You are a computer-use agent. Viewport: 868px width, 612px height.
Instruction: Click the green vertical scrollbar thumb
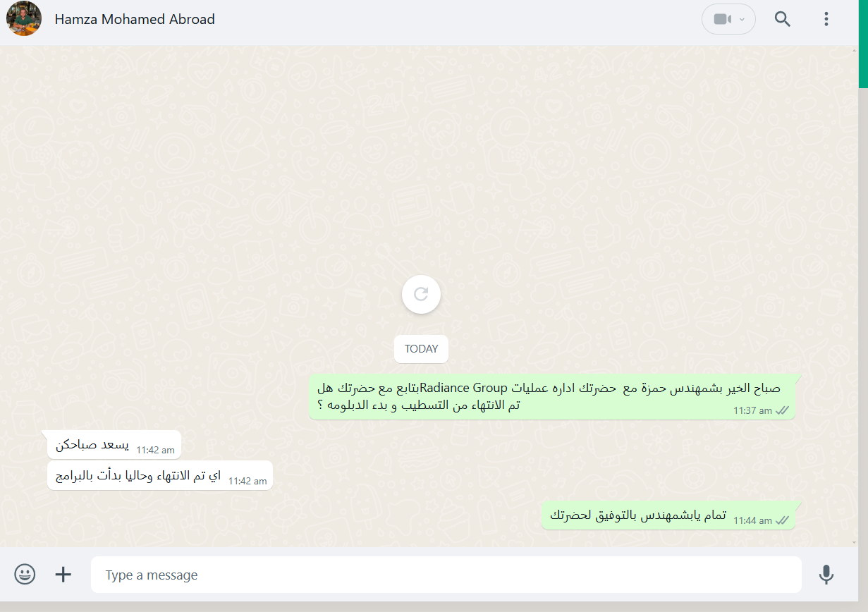coord(863,44)
